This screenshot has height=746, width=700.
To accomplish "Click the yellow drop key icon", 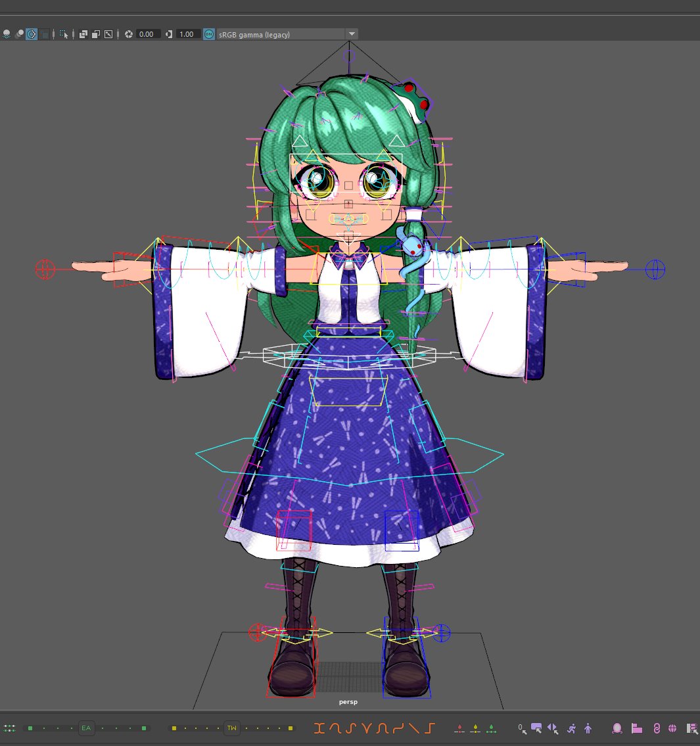I will [475, 728].
